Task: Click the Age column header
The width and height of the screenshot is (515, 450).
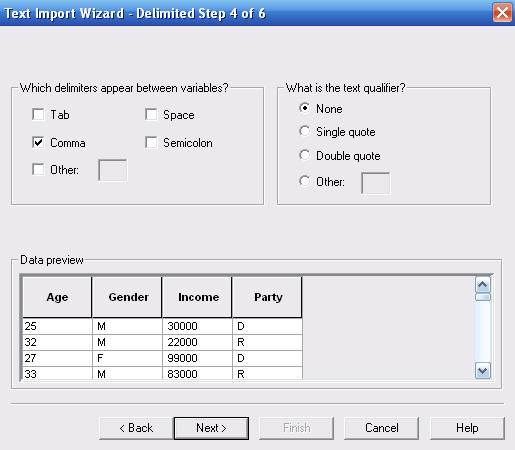Action: (x=57, y=297)
